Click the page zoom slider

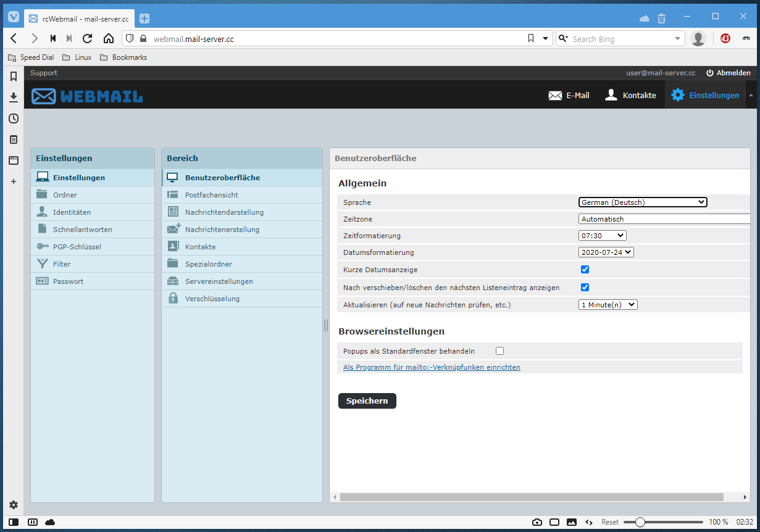pyautogui.click(x=662, y=522)
